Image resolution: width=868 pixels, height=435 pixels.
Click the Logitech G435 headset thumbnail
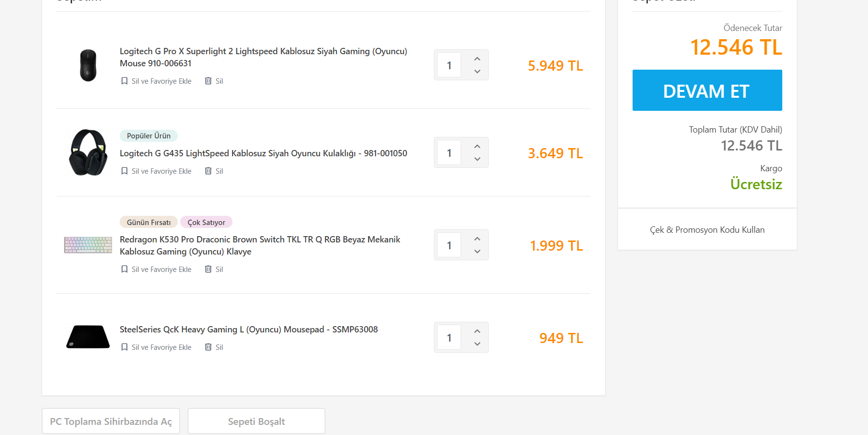[88, 152]
